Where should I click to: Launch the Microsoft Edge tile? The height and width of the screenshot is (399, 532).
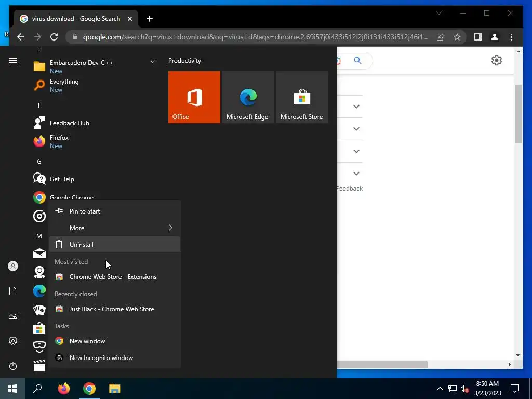tap(248, 97)
